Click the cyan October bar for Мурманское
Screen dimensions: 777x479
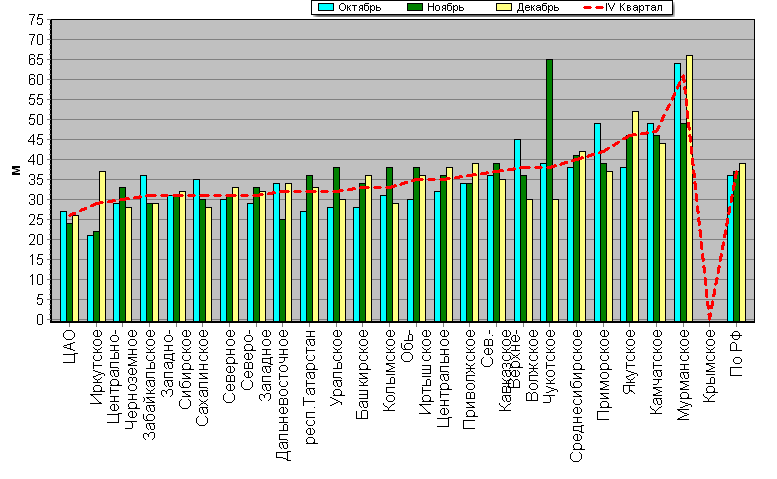(x=677, y=193)
